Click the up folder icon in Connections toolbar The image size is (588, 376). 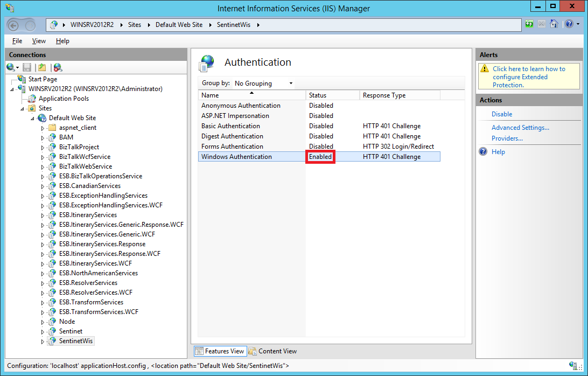pos(42,67)
